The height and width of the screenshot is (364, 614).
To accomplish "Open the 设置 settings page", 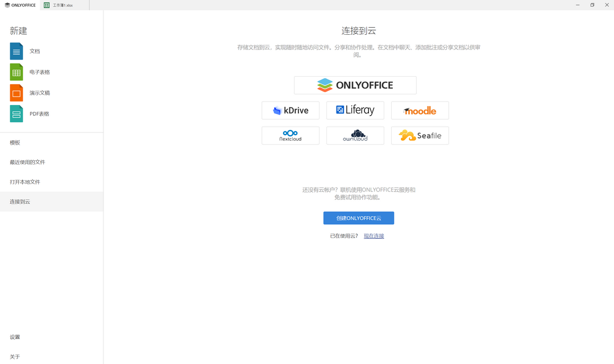I will pos(14,337).
